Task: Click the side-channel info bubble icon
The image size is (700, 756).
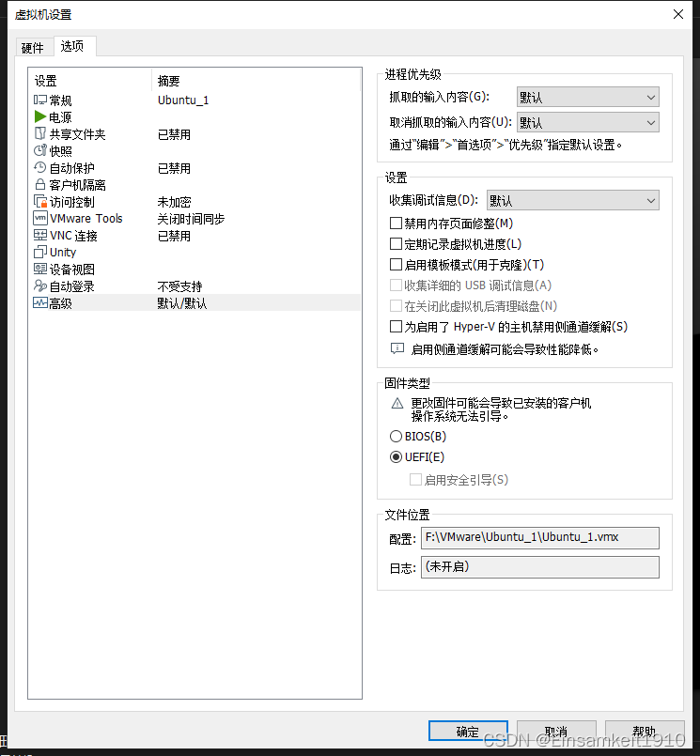Action: [397, 348]
